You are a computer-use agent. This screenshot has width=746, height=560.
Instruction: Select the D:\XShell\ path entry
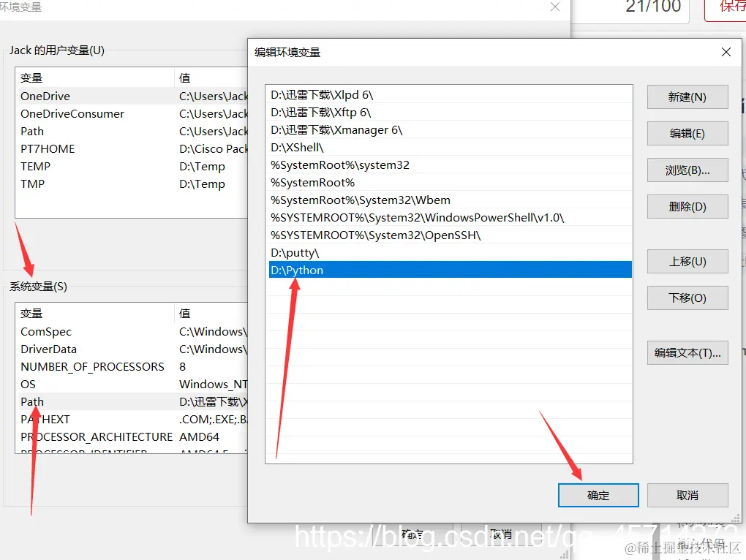(x=450, y=148)
